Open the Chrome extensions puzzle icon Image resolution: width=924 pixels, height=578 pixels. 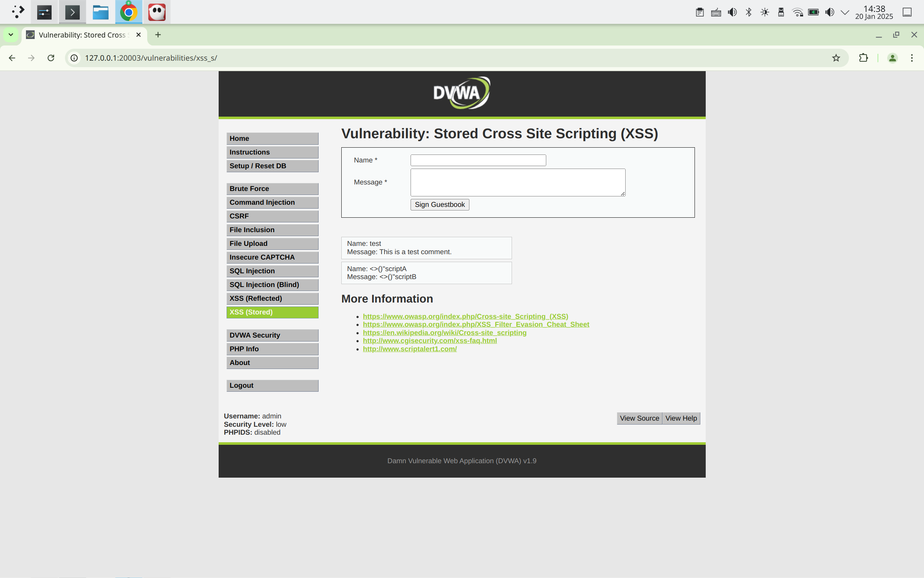(x=863, y=58)
